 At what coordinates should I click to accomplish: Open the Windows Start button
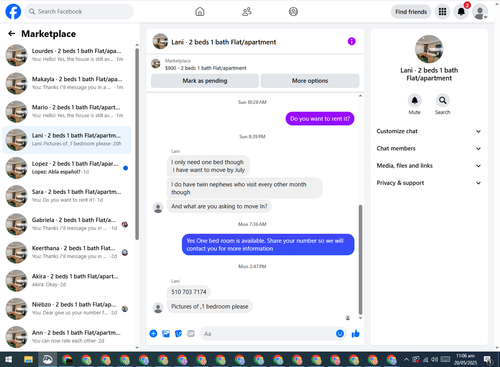click(x=9, y=359)
